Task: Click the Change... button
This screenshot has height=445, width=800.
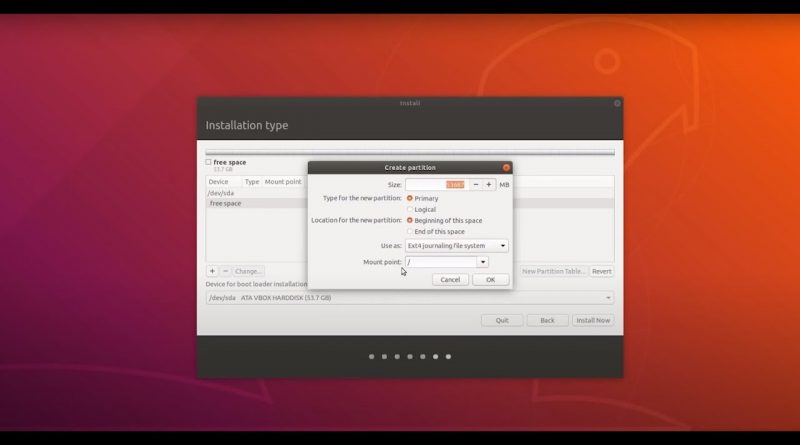Action: 248,271
